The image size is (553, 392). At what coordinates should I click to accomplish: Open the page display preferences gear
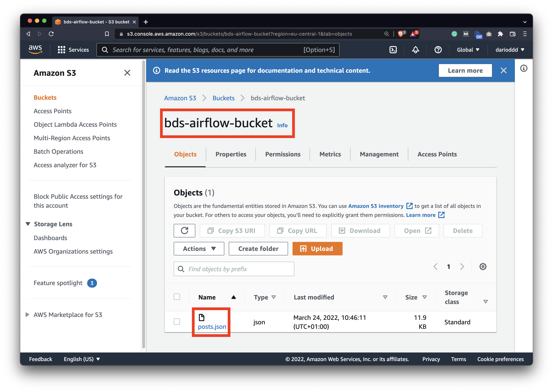tap(482, 267)
